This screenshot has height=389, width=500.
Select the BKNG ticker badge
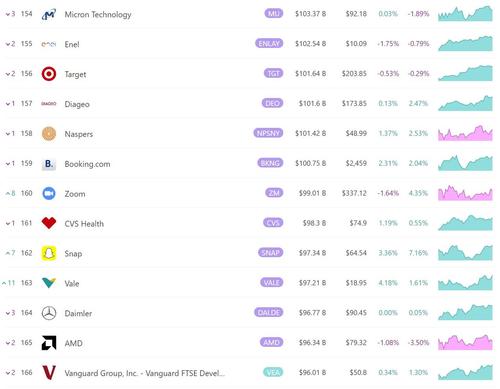(x=270, y=163)
